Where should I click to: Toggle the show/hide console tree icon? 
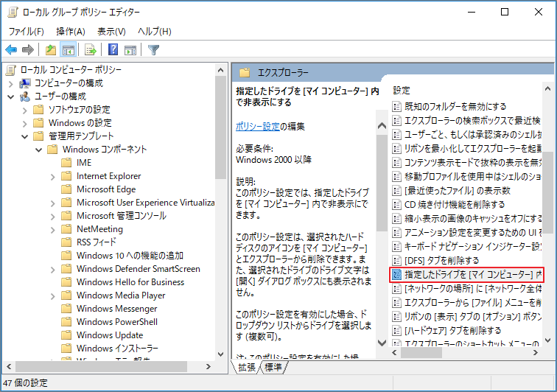coord(68,50)
